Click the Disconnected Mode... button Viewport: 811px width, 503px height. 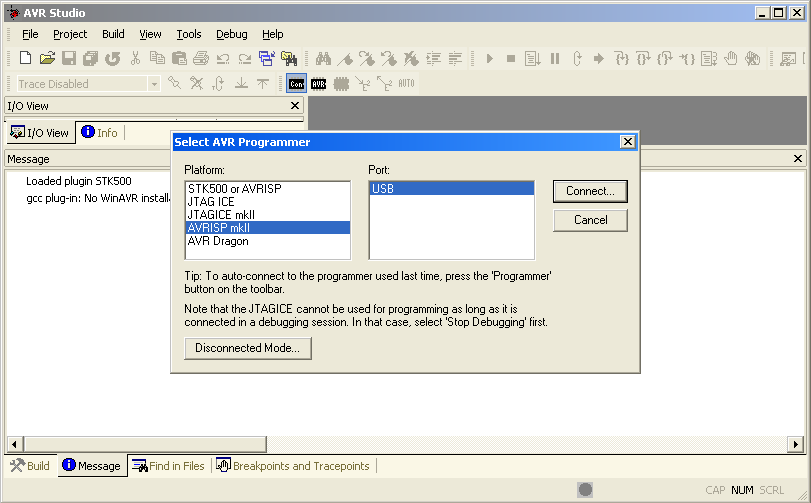(248, 348)
